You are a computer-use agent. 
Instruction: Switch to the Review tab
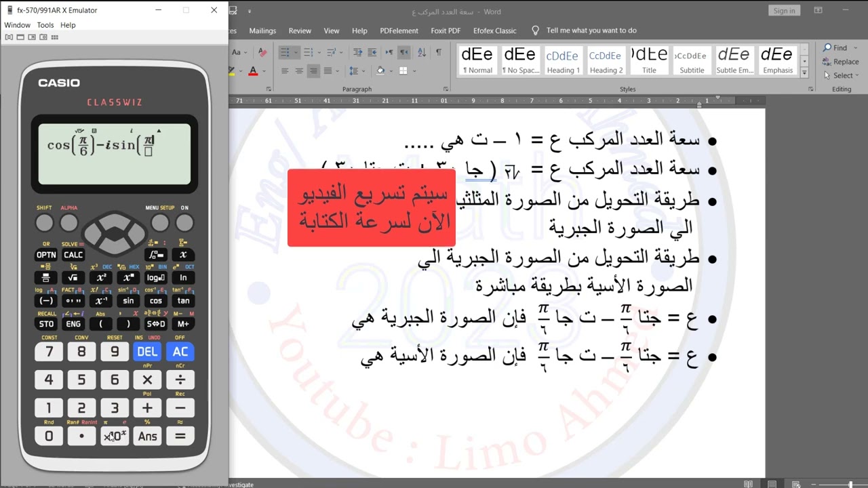tap(300, 30)
